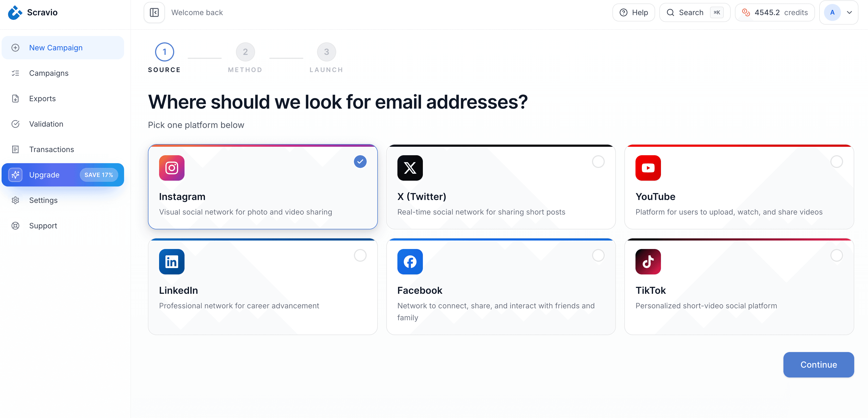Start a New Campaign
The image size is (868, 418).
point(56,47)
